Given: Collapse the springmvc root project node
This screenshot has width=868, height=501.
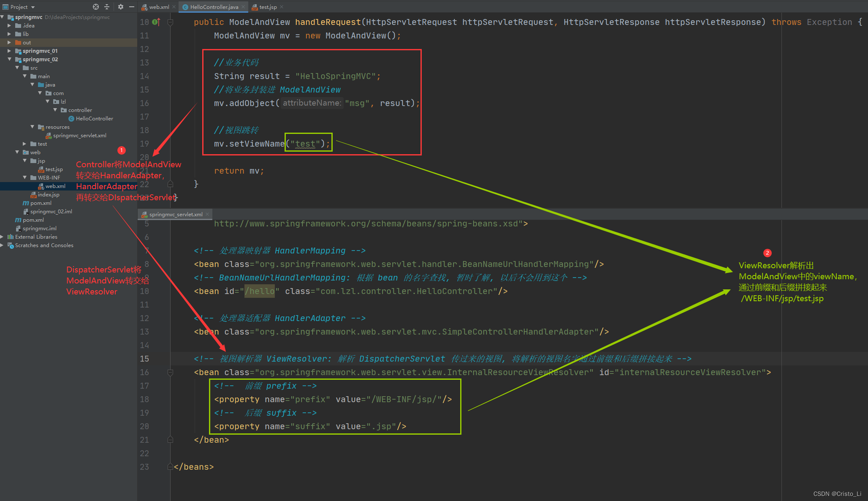Looking at the screenshot, I should [3, 17].
